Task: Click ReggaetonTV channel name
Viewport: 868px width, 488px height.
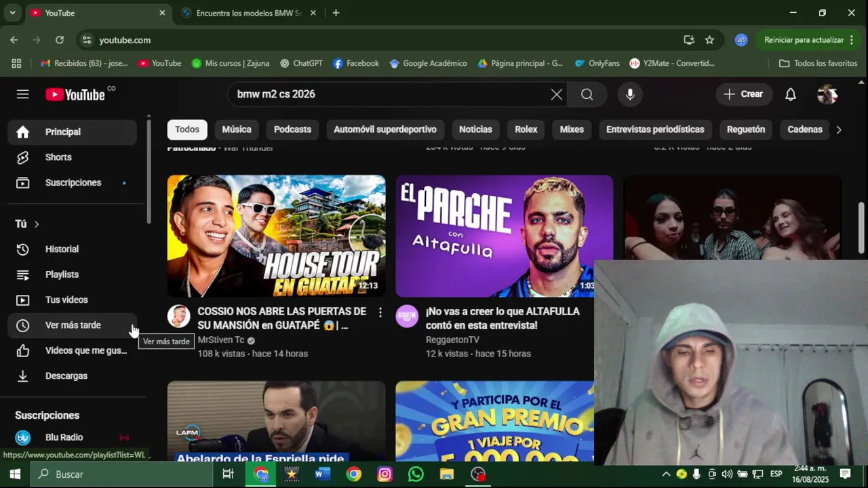Action: tap(452, 340)
